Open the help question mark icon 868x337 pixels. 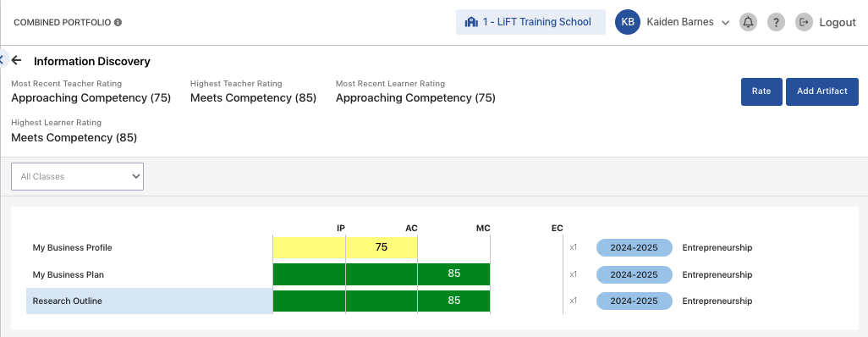pos(776,22)
